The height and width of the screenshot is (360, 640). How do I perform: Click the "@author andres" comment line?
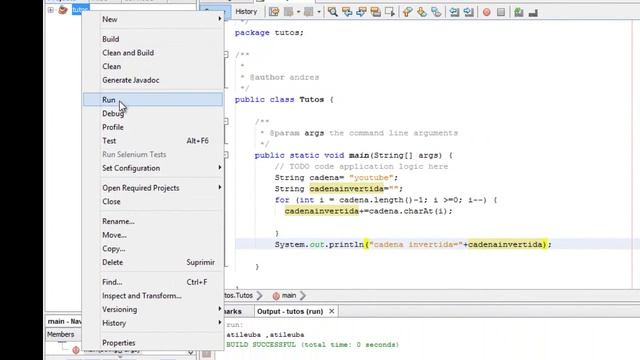tap(284, 77)
